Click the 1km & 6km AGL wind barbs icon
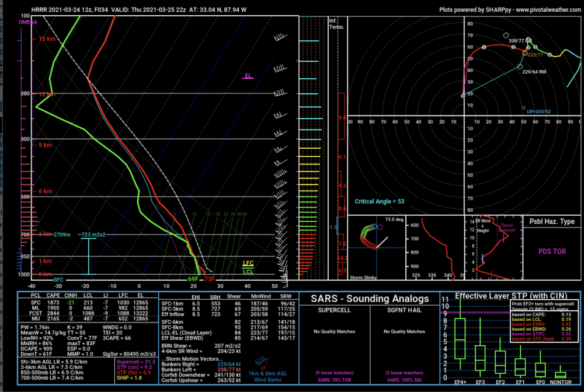The image size is (584, 392). (262, 362)
